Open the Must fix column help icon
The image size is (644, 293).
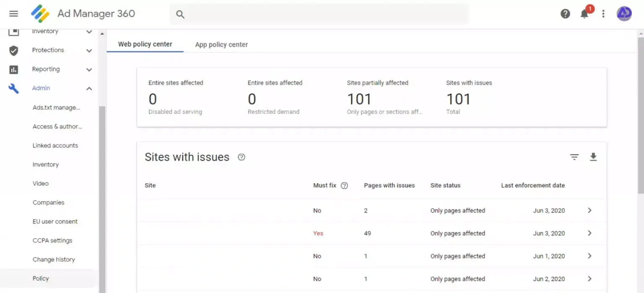pos(344,185)
